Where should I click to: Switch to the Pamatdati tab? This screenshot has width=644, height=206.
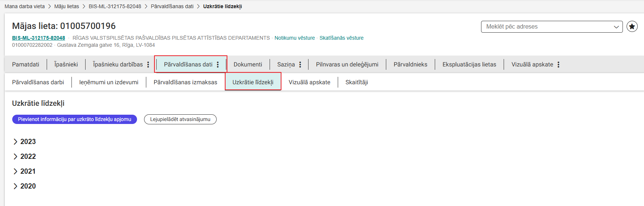coord(26,65)
